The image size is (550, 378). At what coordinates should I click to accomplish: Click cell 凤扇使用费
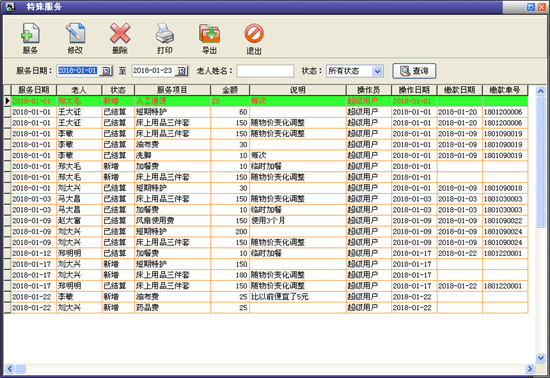pos(172,221)
